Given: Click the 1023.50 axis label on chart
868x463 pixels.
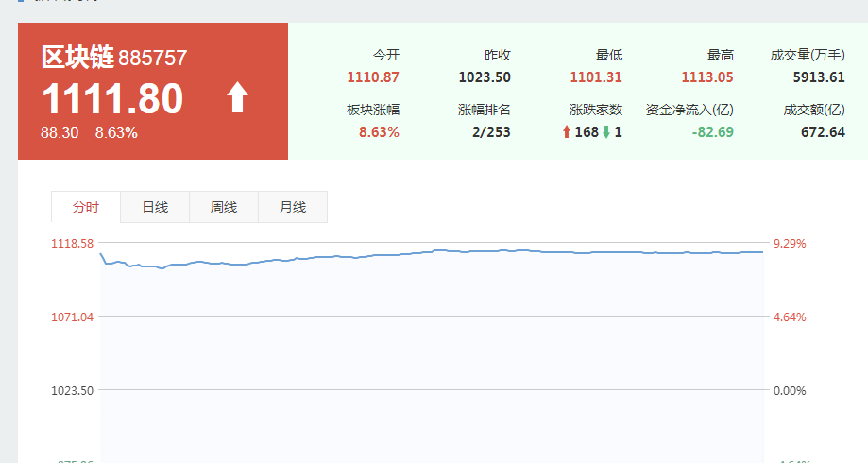Looking at the screenshot, I should point(73,390).
